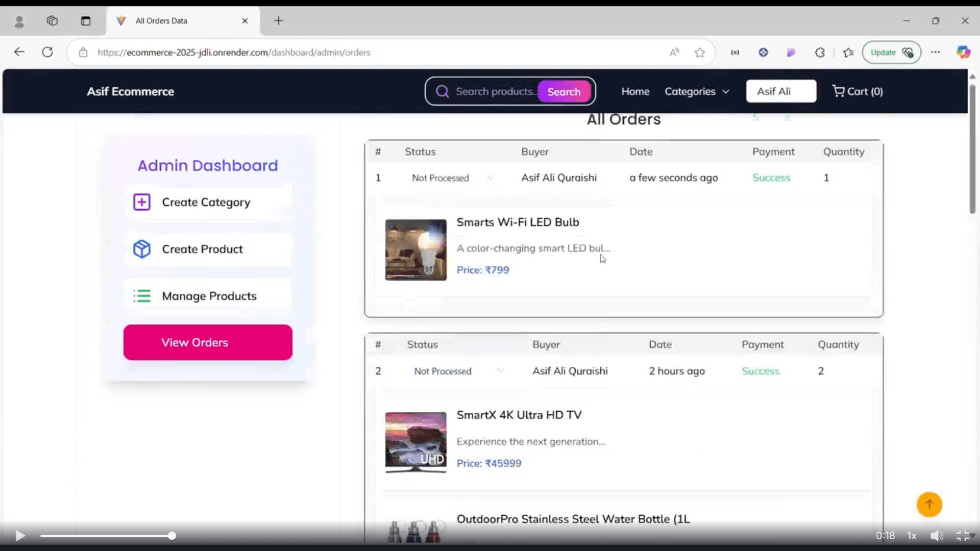This screenshot has width=980, height=551.
Task: Open the Read aloud icon
Action: 675,52
